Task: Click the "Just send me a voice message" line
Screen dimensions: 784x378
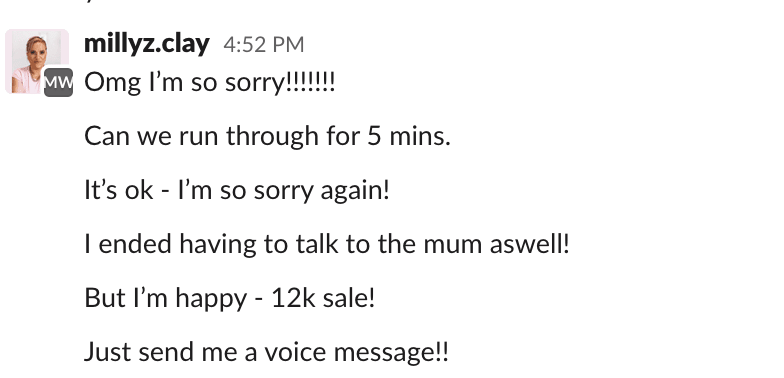Action: click(x=266, y=352)
